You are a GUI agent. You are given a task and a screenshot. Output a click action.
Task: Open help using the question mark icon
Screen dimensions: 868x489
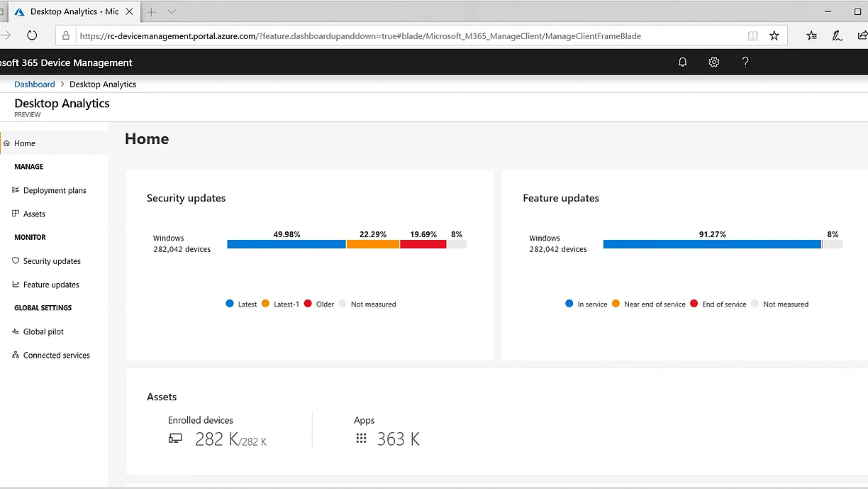745,62
